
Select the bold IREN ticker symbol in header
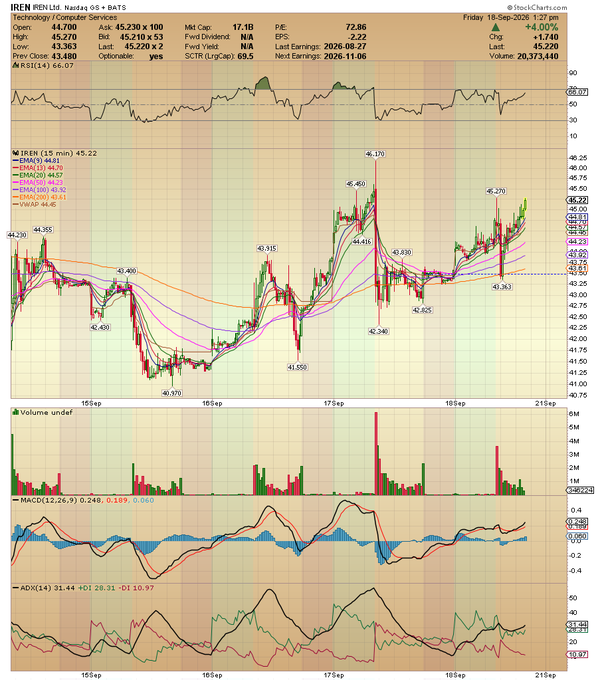click(20, 7)
